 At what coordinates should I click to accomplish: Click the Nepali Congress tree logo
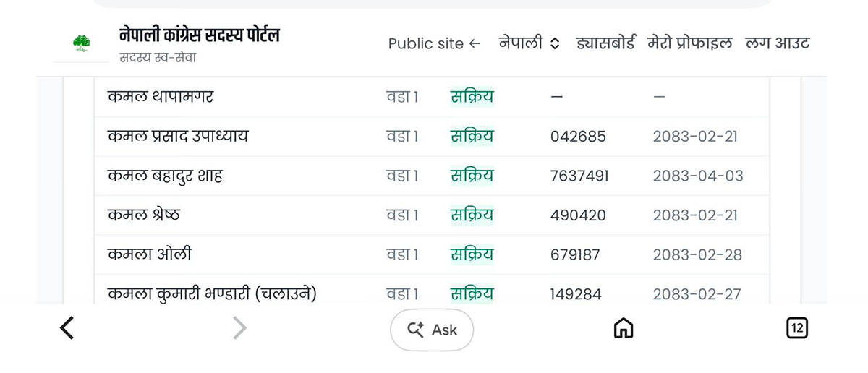click(x=81, y=44)
